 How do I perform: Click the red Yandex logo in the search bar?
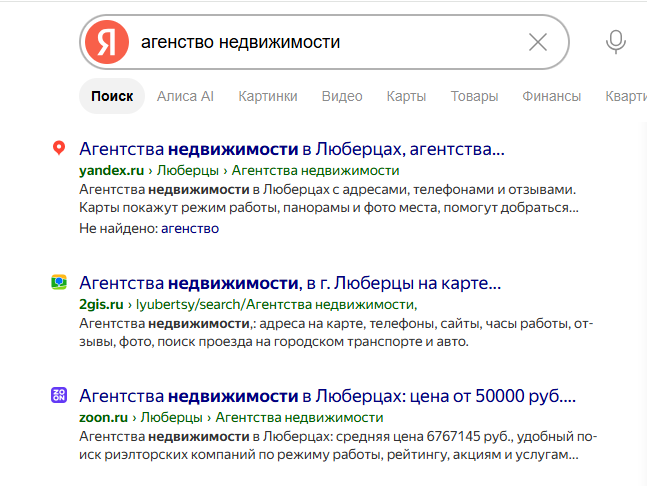[x=107, y=42]
